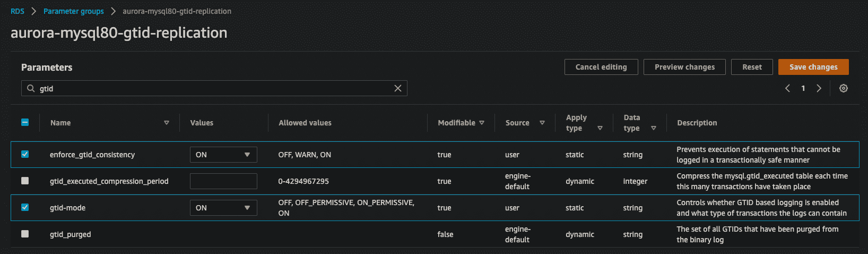Click page number 1
The image size is (868, 254).
click(803, 88)
